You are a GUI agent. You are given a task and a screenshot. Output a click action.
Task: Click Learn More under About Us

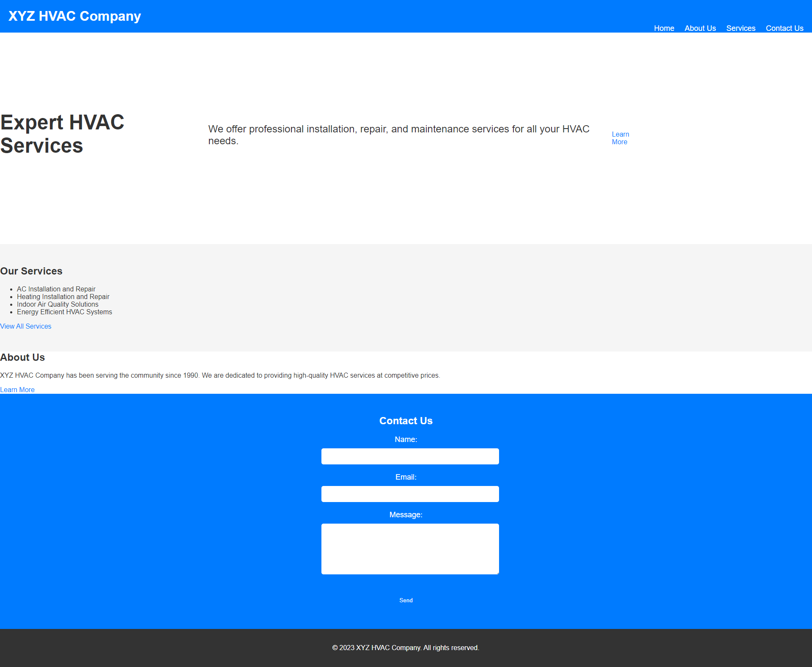pos(17,390)
